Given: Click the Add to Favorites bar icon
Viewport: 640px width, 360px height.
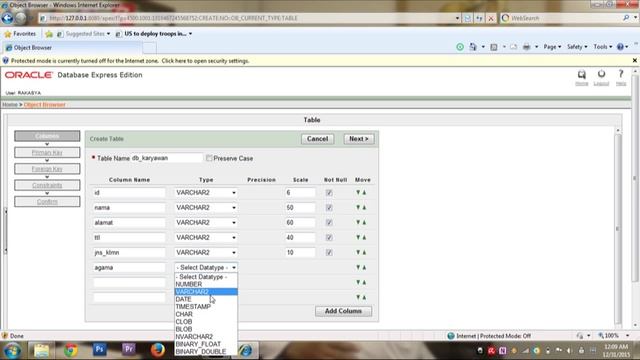Looking at the screenshot, I should (49, 34).
